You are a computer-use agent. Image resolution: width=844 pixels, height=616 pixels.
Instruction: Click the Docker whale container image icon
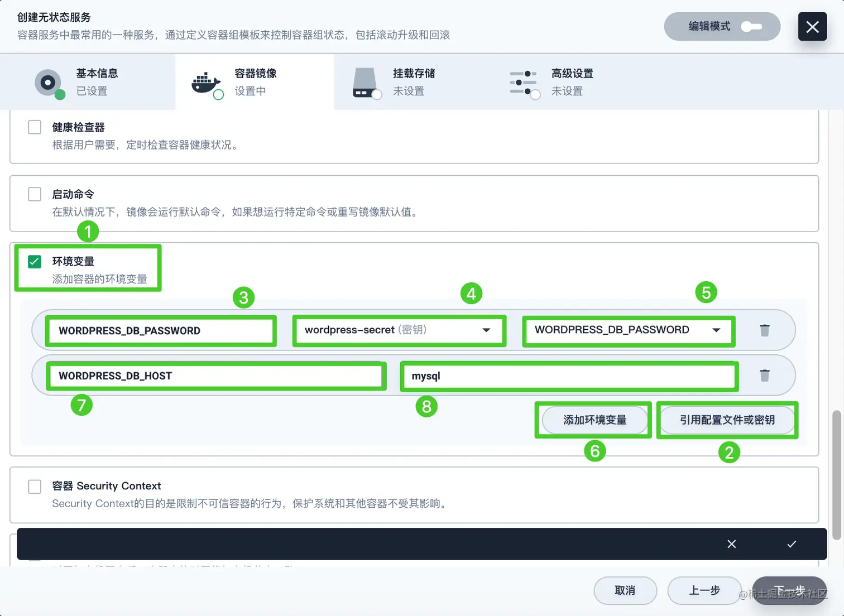[207, 84]
